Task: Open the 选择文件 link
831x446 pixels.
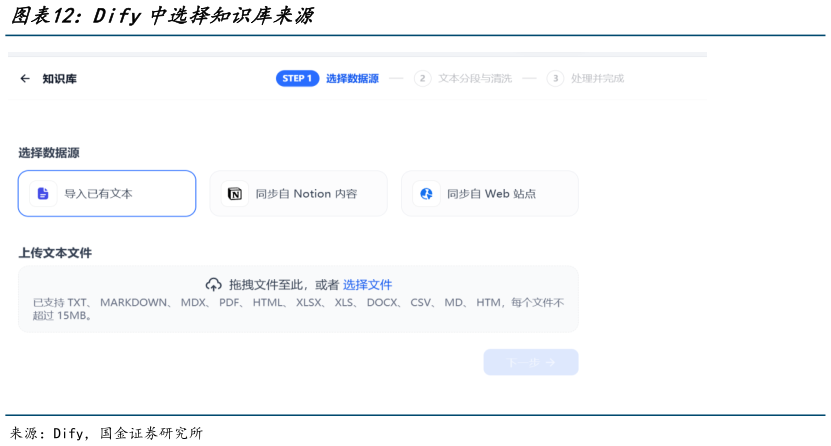Action: (367, 285)
